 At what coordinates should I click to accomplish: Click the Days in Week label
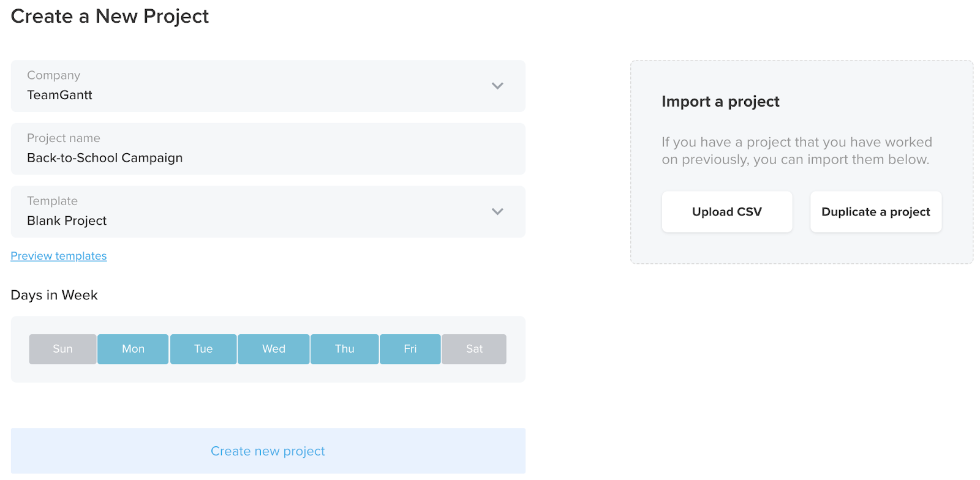[x=54, y=295]
